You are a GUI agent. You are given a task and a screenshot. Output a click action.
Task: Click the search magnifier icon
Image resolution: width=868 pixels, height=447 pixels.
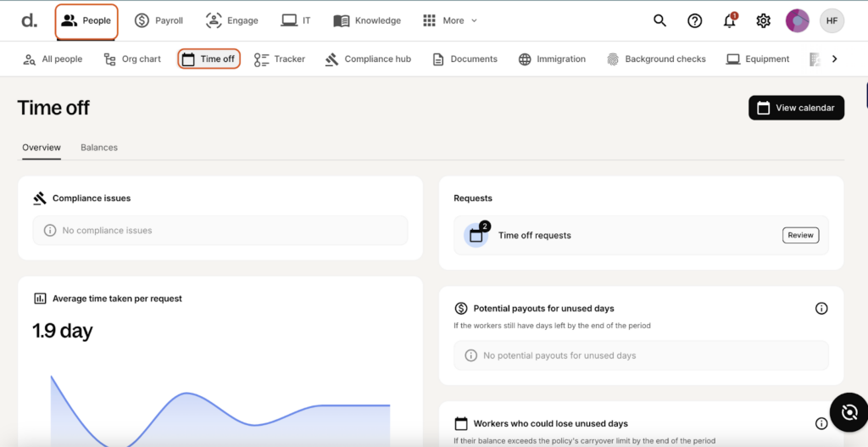[659, 20]
